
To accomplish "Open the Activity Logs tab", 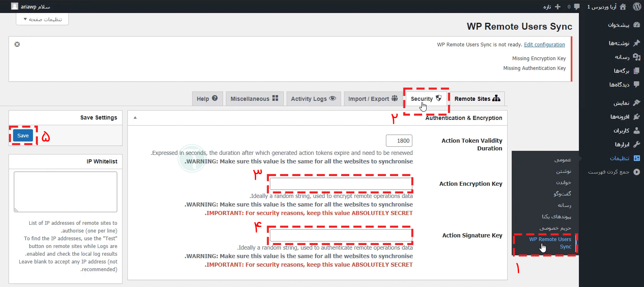I will click(313, 99).
